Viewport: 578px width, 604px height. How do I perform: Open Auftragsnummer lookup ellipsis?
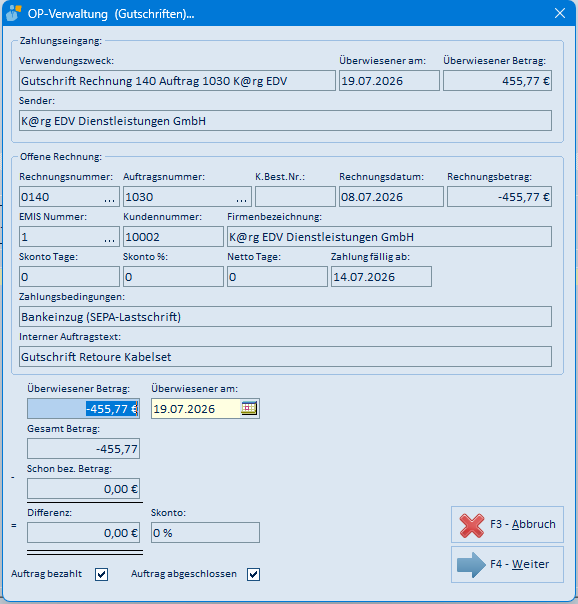[x=241, y=197]
